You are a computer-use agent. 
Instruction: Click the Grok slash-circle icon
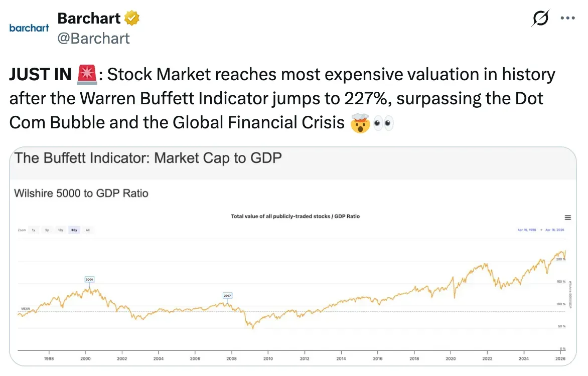tap(540, 19)
